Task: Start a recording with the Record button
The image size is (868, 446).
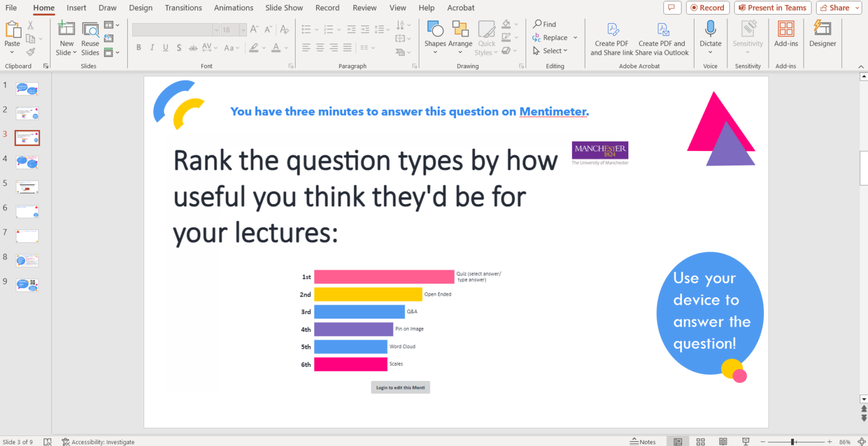Action: point(708,7)
